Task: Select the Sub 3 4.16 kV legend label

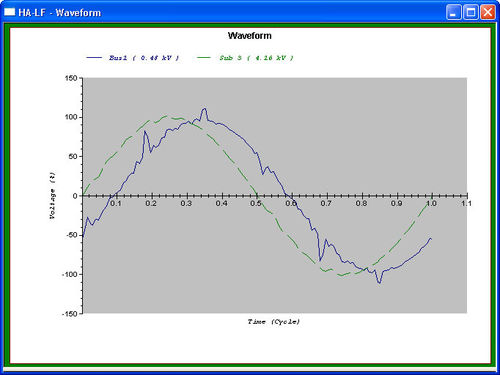Action: [256, 58]
